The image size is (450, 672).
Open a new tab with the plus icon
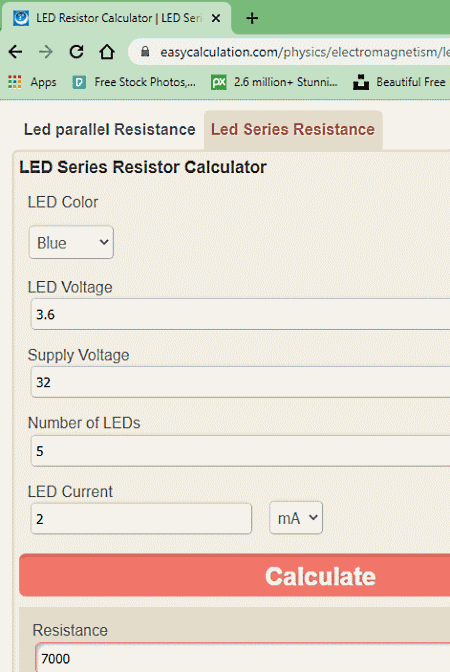(252, 18)
